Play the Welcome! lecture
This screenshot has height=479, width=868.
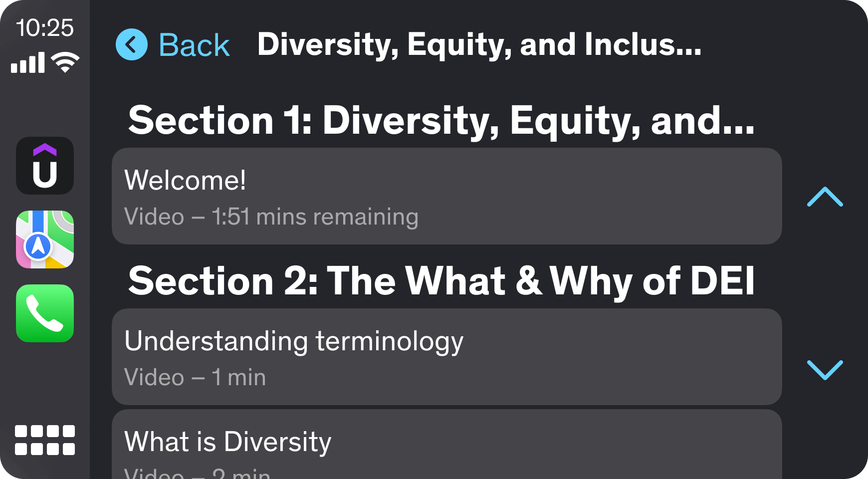[446, 196]
